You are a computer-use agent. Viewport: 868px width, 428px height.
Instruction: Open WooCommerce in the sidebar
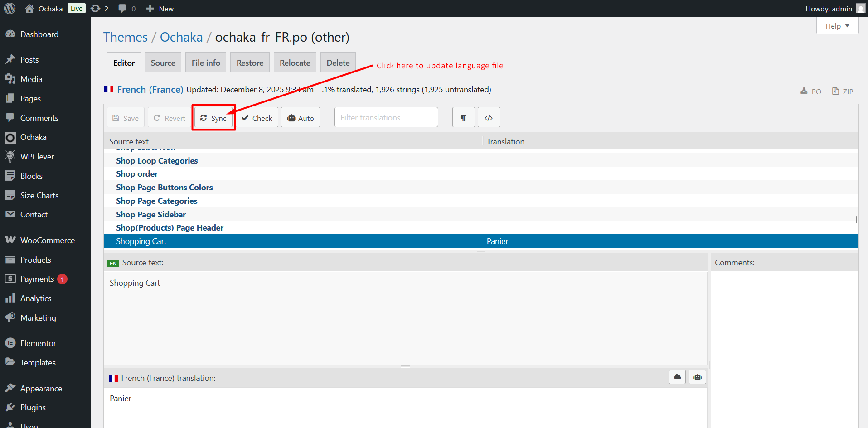[47, 240]
